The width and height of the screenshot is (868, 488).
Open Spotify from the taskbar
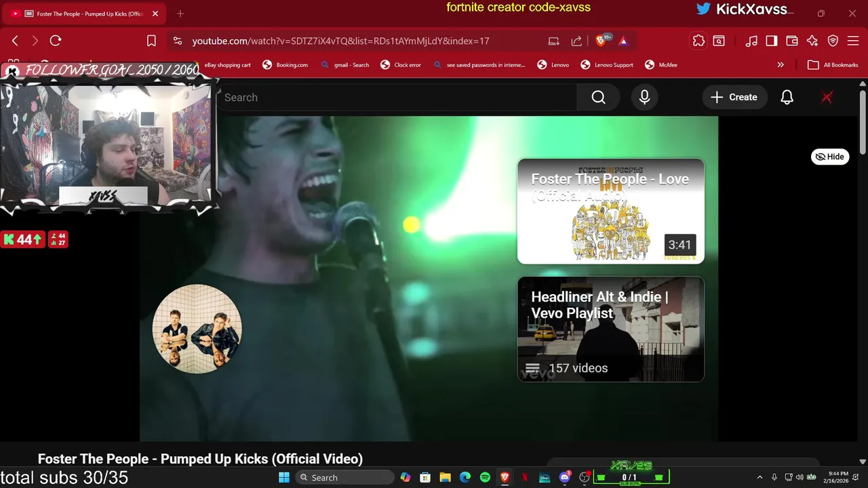click(x=485, y=477)
